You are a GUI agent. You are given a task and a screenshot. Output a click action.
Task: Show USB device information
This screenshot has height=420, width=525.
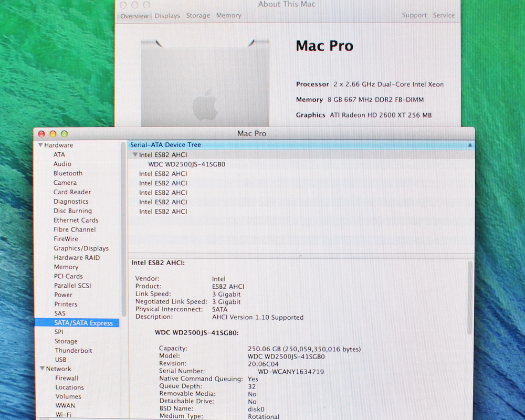tap(60, 360)
